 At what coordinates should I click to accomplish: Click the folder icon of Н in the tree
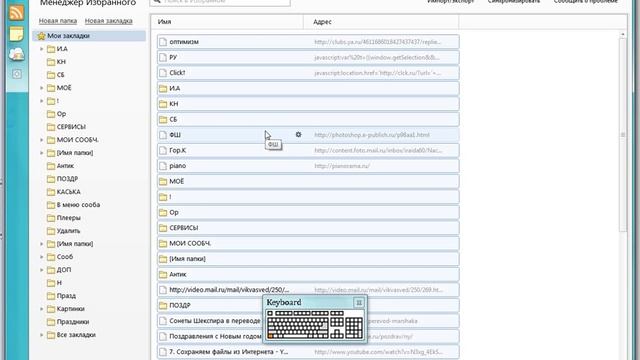(51, 283)
